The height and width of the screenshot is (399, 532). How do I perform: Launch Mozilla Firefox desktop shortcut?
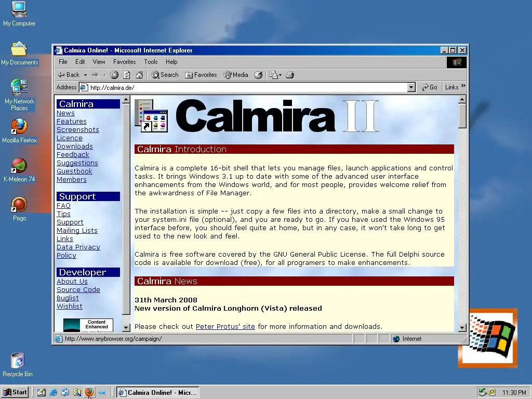(x=19, y=131)
